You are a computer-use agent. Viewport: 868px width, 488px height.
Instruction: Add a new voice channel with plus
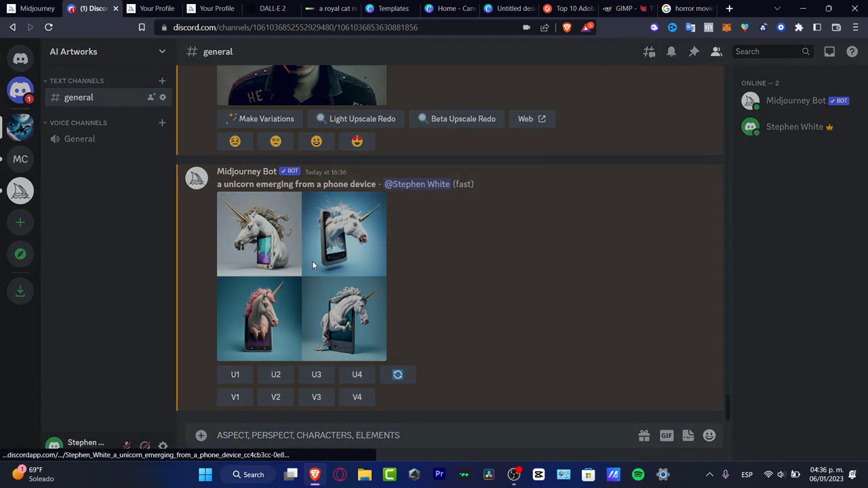162,123
